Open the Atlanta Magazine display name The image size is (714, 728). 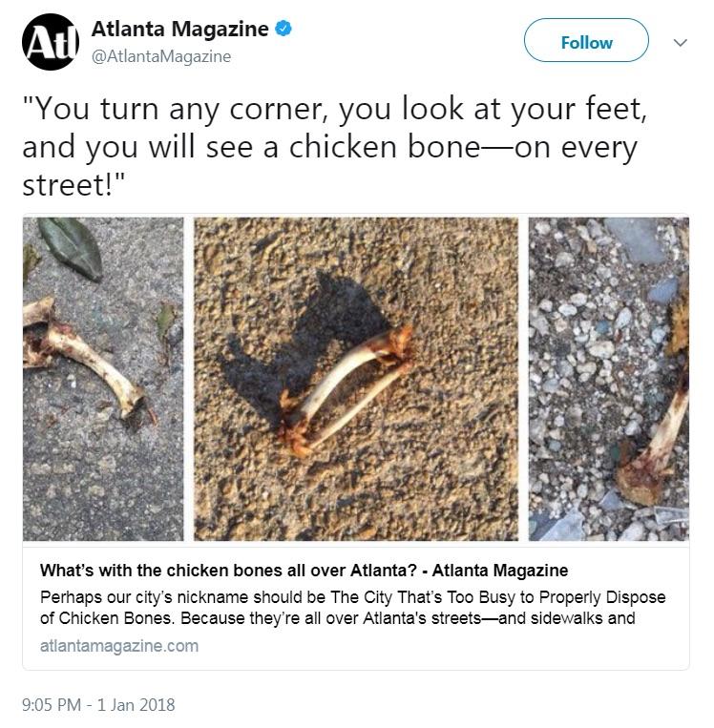(x=179, y=29)
